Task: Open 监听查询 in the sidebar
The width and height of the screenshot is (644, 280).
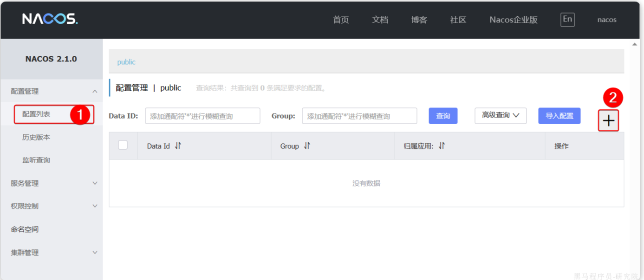Action: point(36,160)
